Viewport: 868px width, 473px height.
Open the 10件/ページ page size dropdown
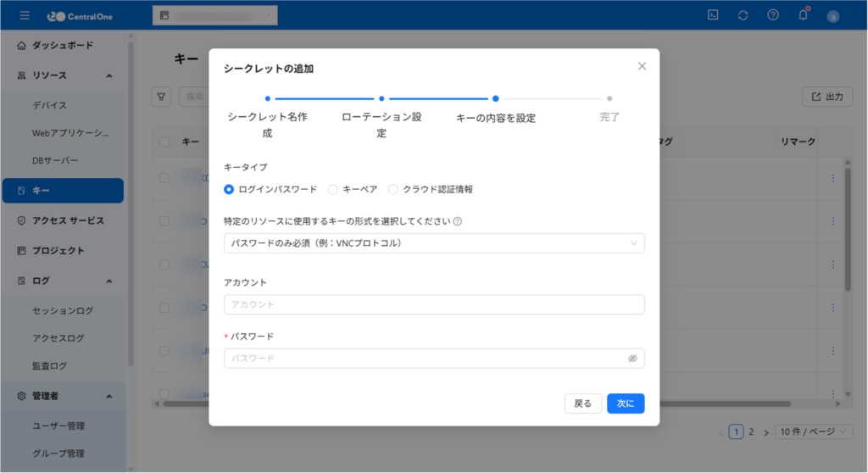[814, 431]
